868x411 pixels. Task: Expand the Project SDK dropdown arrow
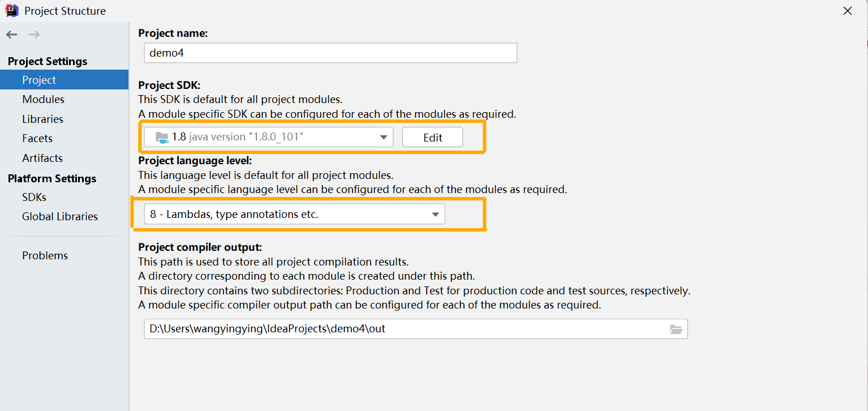(x=383, y=137)
